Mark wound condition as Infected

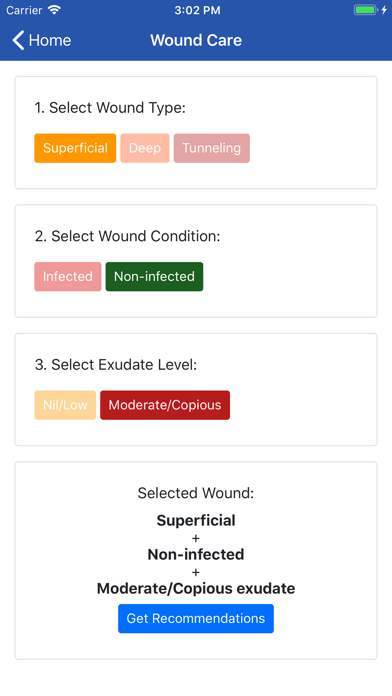click(68, 277)
